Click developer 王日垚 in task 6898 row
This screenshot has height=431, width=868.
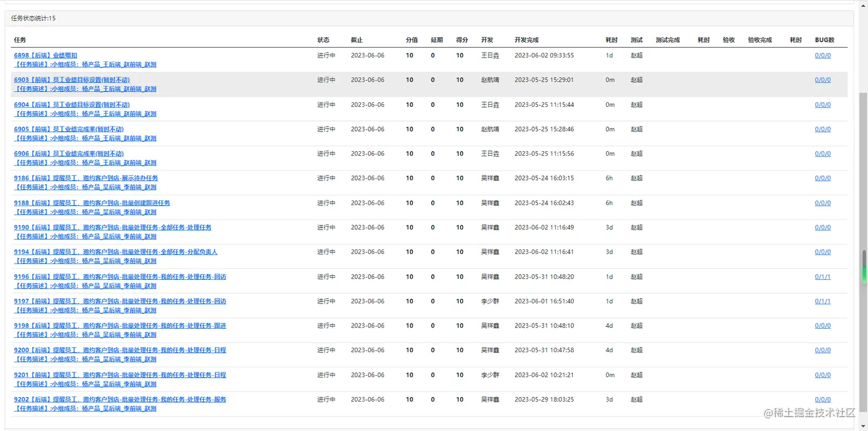pos(490,56)
